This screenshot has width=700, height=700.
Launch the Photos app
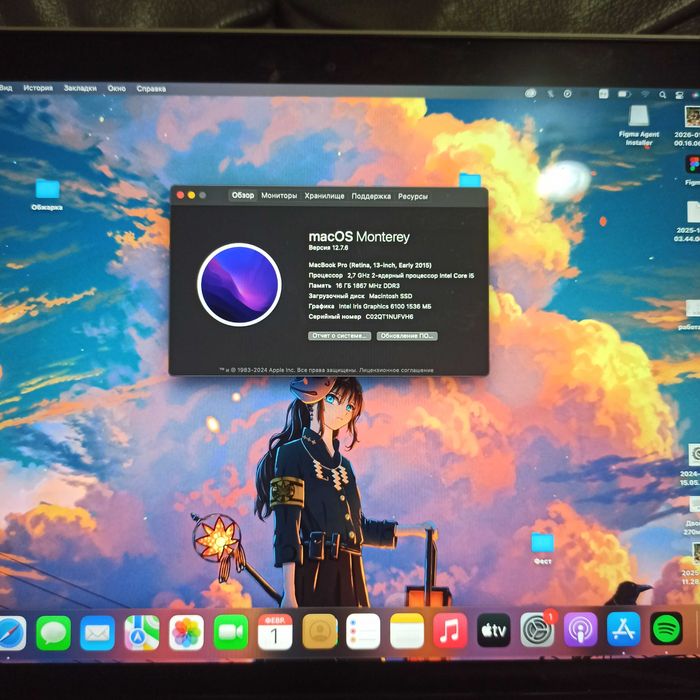186,633
